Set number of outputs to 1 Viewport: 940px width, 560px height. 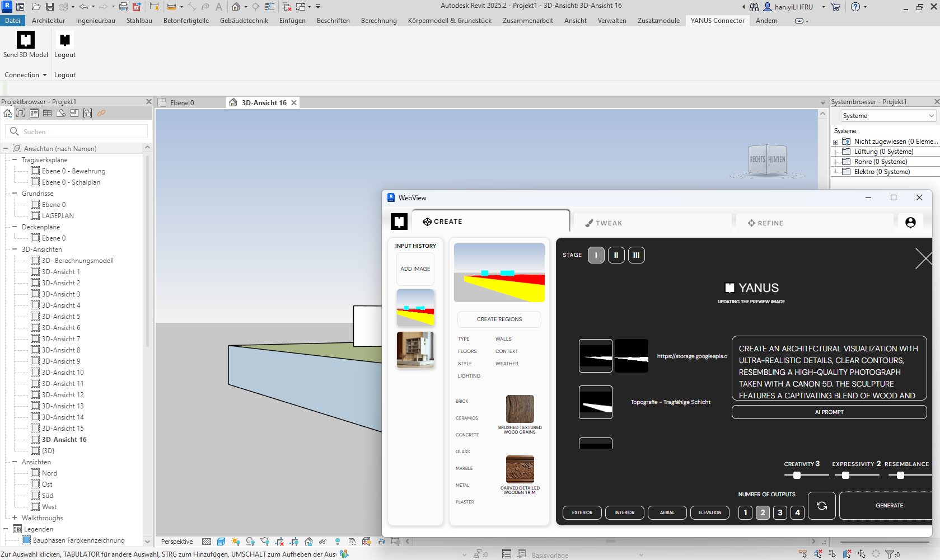coord(745,512)
